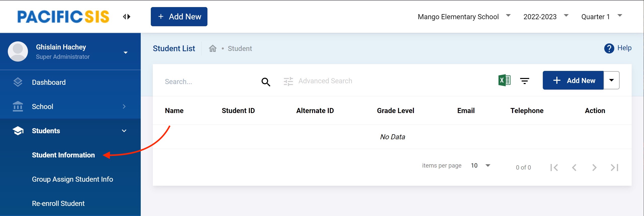The width and height of the screenshot is (644, 216).
Task: Go to the first page arrow
Action: pos(554,168)
